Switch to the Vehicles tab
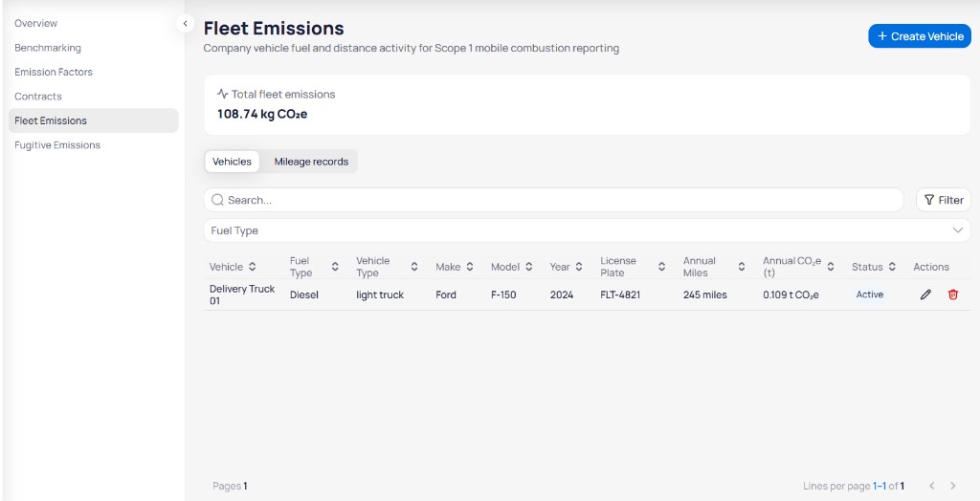980x501 pixels. tap(232, 162)
